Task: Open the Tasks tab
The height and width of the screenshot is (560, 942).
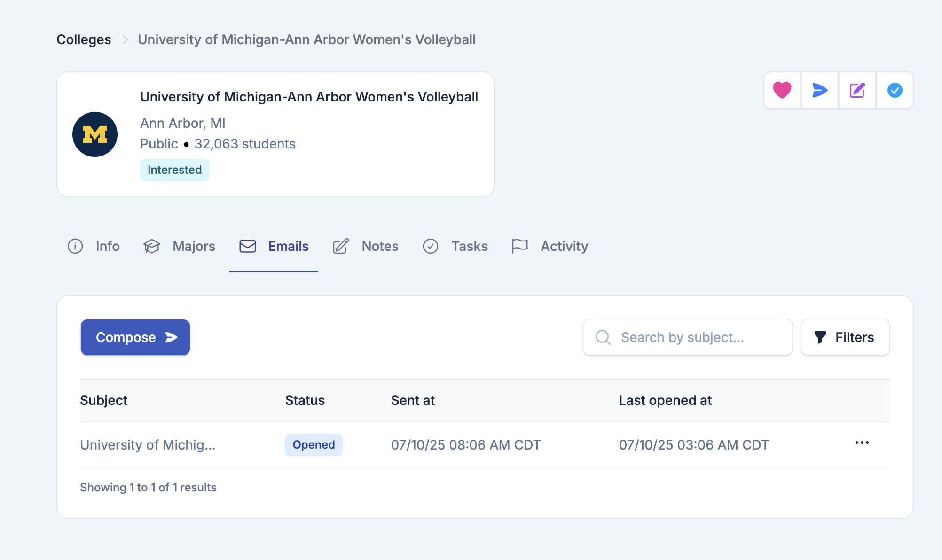Action: [x=455, y=246]
